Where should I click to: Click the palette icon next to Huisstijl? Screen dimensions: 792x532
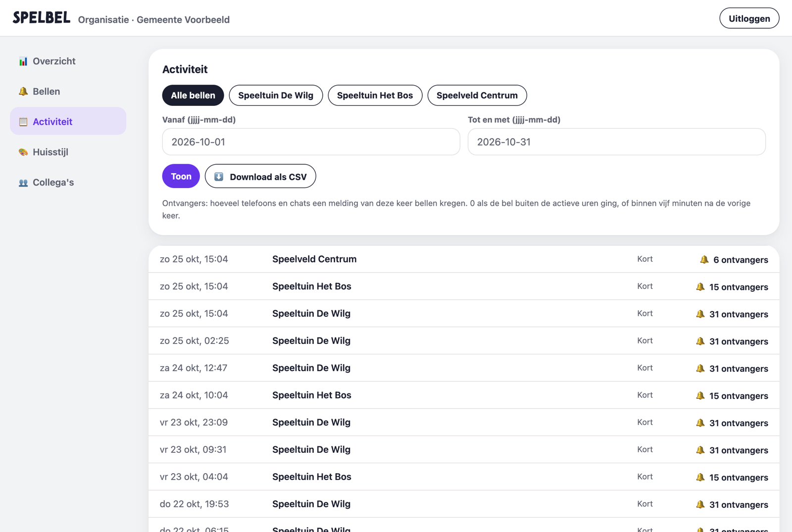pos(23,152)
